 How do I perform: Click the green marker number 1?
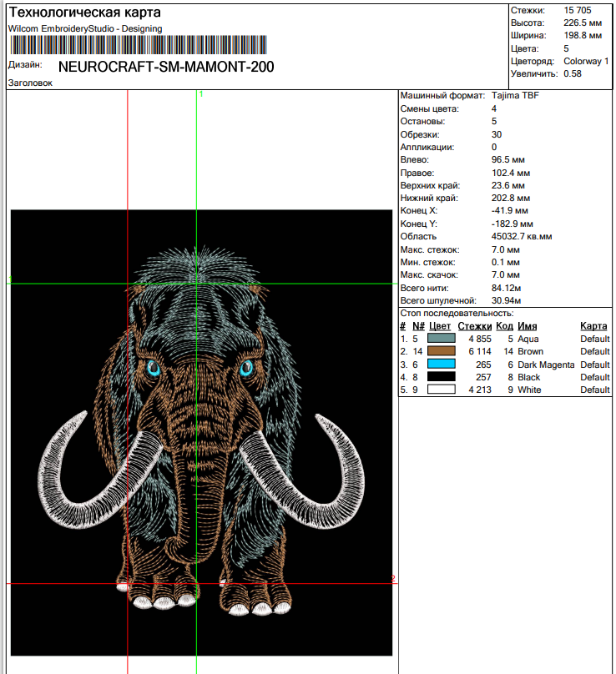[201, 95]
